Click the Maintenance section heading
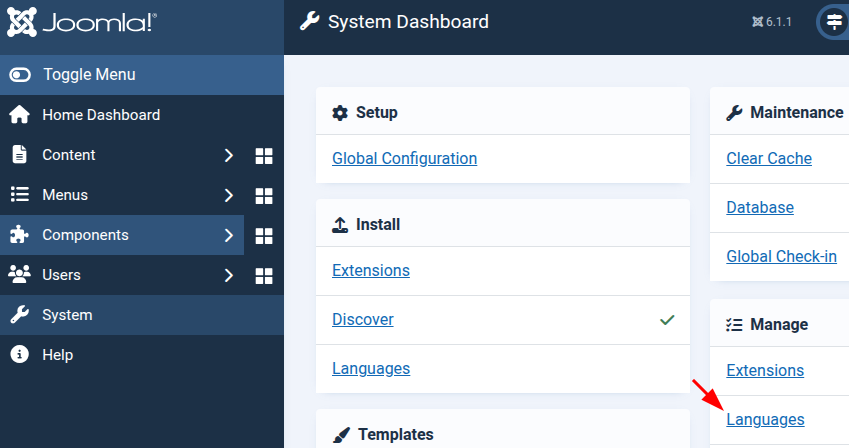This screenshot has width=849, height=448. tap(796, 112)
